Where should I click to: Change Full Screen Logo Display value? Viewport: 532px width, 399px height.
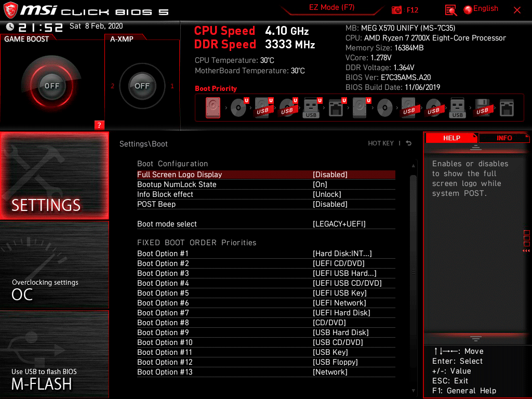(330, 175)
